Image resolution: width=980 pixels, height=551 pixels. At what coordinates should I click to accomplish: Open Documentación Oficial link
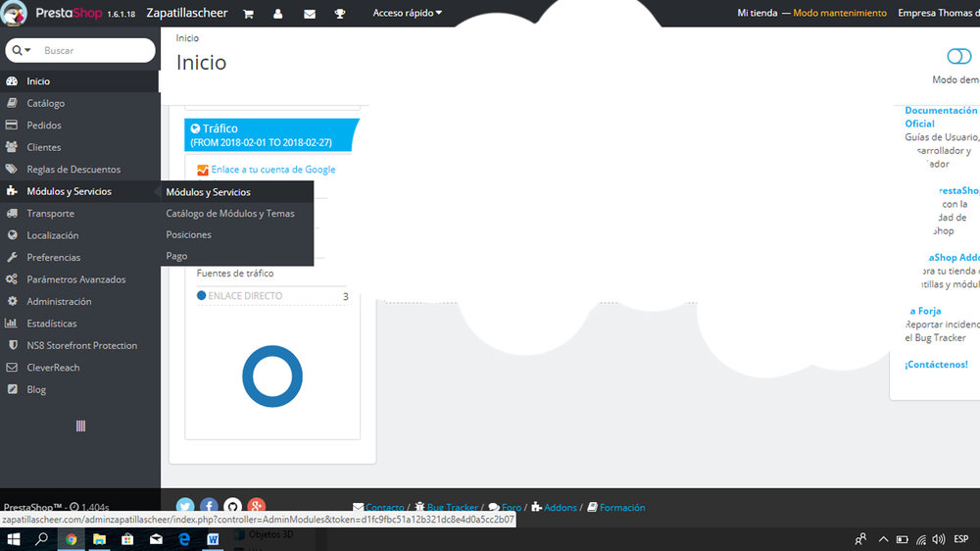(x=941, y=117)
